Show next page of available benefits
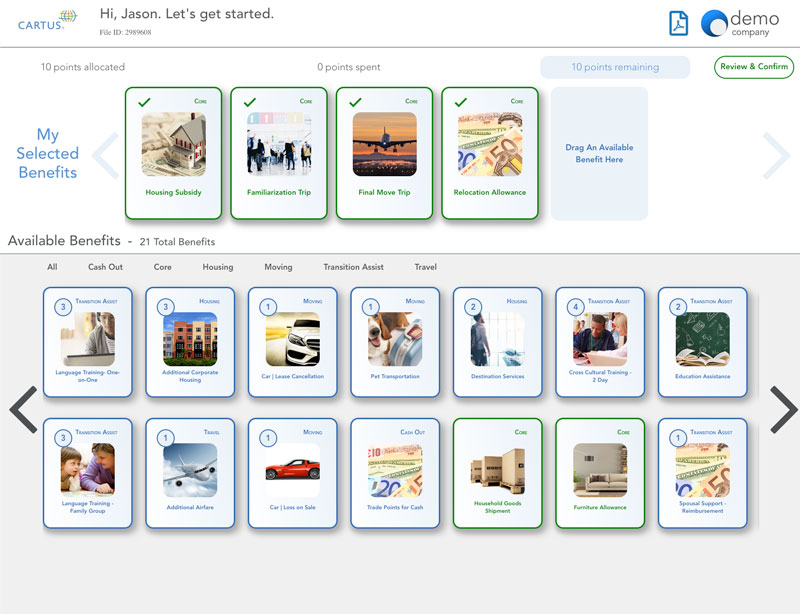Image resolution: width=800 pixels, height=614 pixels. pyautogui.click(x=782, y=409)
